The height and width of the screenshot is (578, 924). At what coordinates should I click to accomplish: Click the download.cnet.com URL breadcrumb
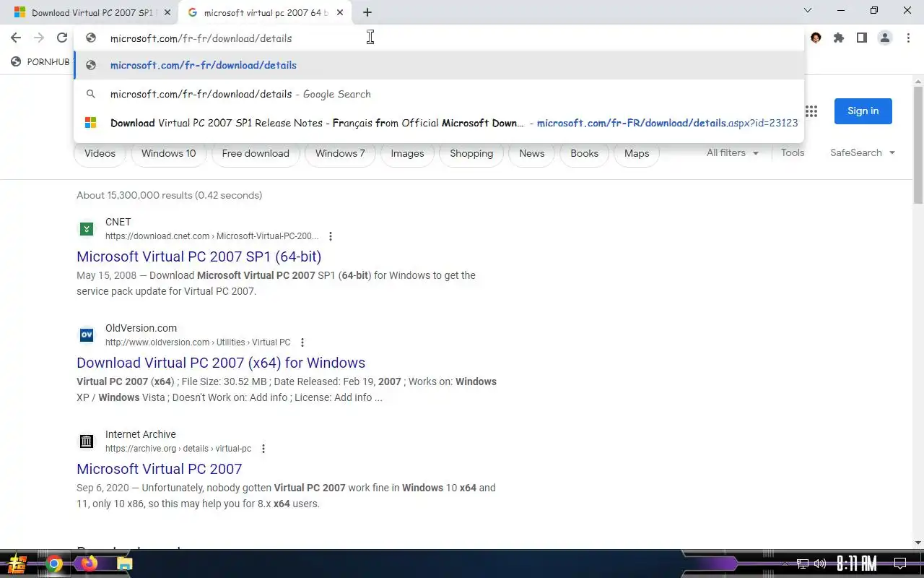(212, 236)
